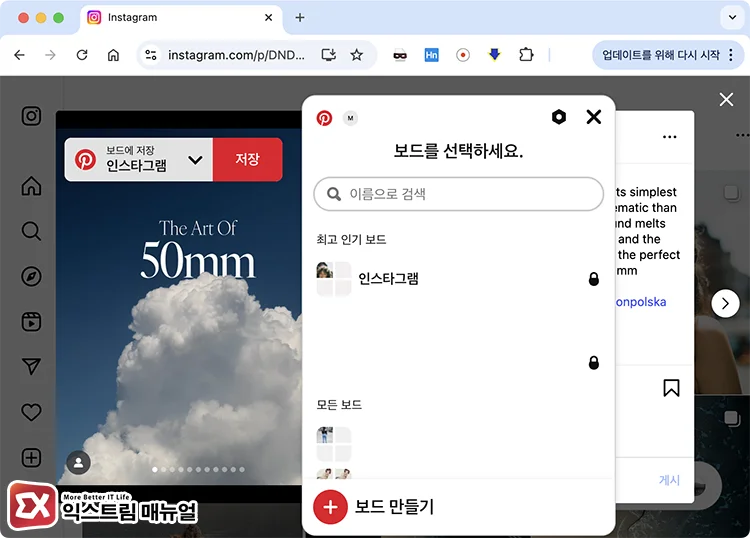The height and width of the screenshot is (538, 750).
Task: Click the red 저장 save button
Action: point(247,160)
